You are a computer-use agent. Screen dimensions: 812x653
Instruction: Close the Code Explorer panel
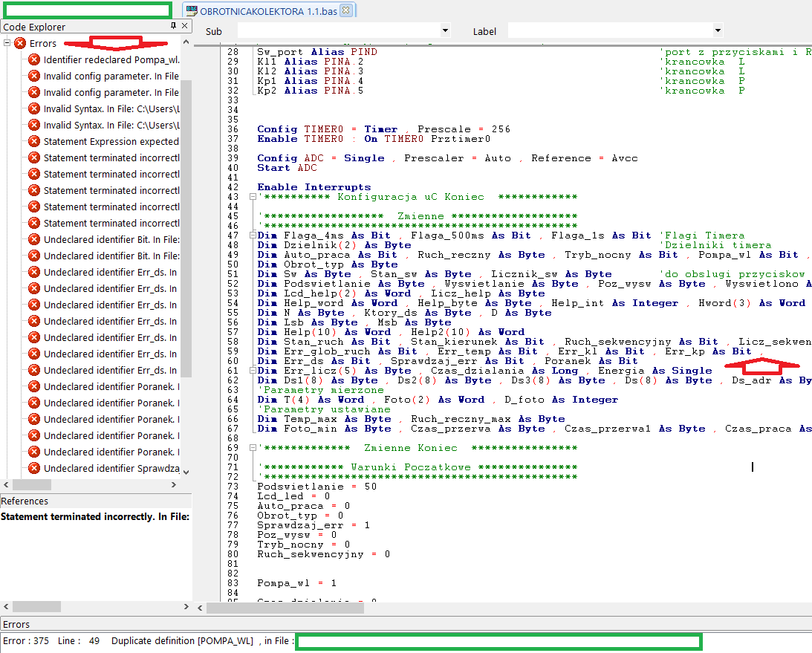(x=185, y=27)
